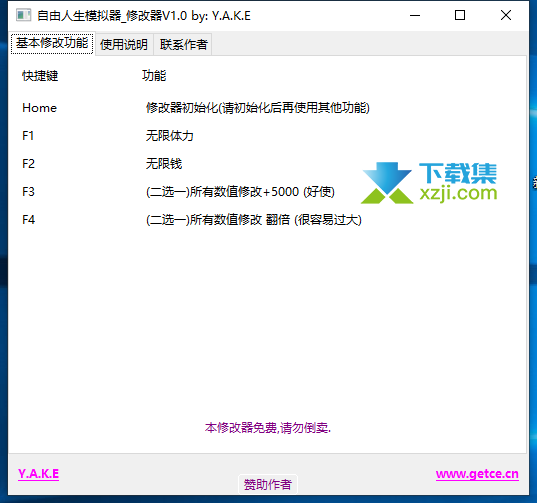Image resolution: width=537 pixels, height=503 pixels.
Task: Click the application icon in title bar
Action: tap(24, 15)
